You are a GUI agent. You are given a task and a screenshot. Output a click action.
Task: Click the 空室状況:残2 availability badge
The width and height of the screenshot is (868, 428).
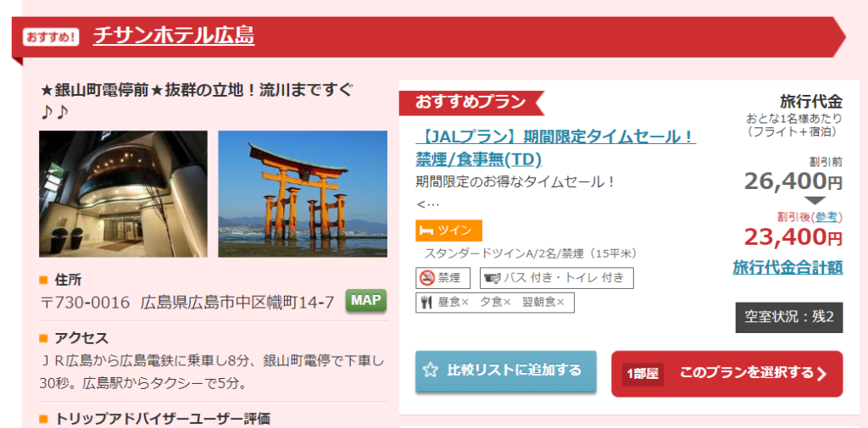(x=789, y=317)
